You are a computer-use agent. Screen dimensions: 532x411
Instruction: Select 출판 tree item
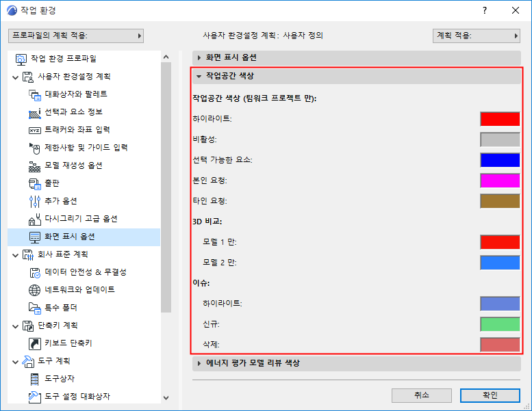(x=52, y=183)
